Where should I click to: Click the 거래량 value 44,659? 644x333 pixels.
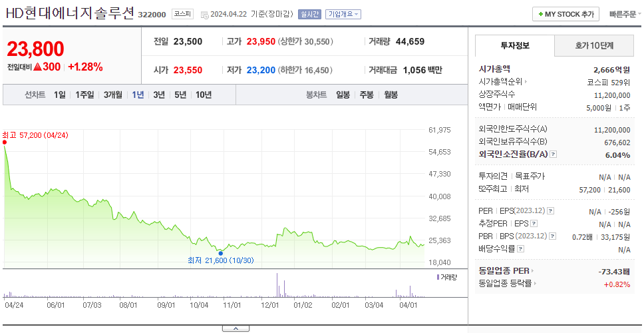(x=410, y=41)
